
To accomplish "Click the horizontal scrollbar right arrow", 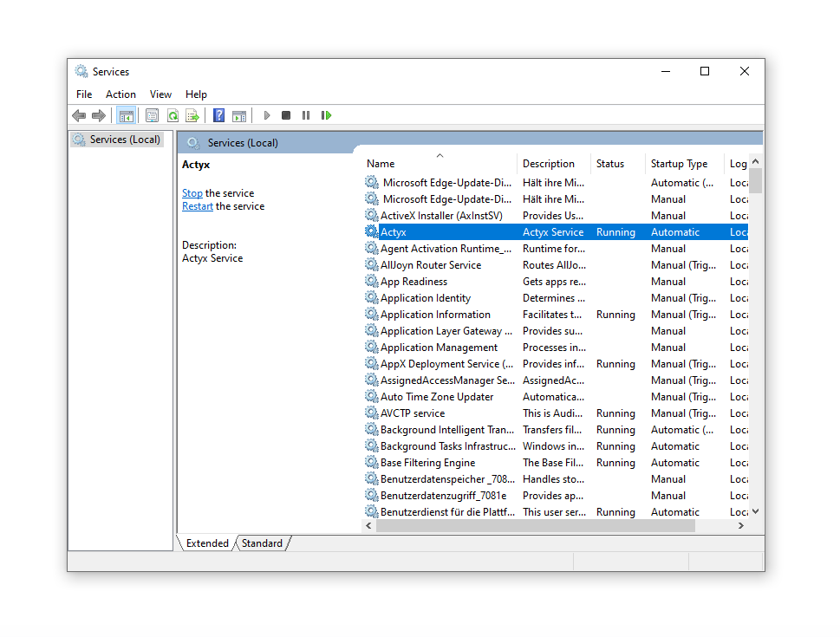I will pyautogui.click(x=741, y=525).
